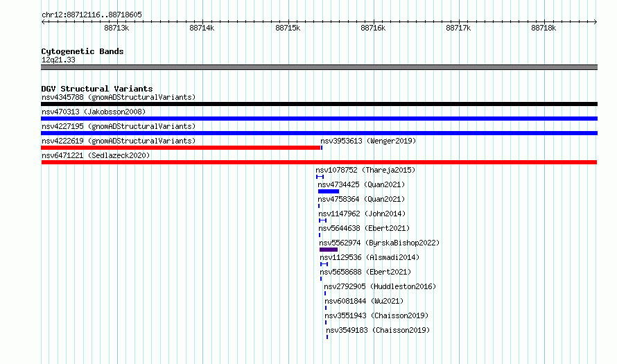Click the chr12:88712116..88718605 region label

click(92, 15)
